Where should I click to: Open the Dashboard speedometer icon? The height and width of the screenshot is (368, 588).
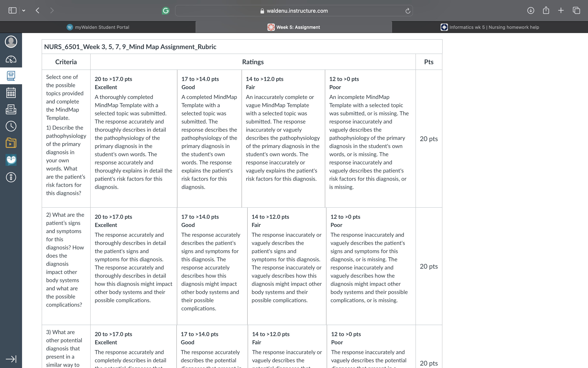tap(11, 59)
